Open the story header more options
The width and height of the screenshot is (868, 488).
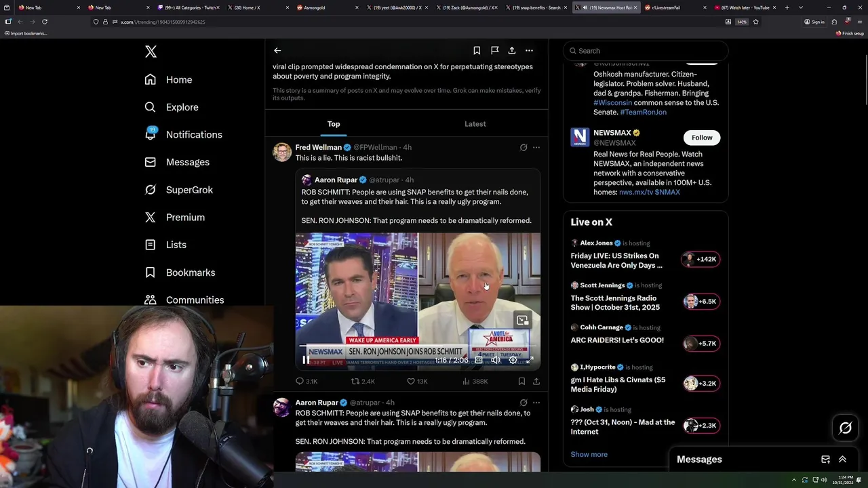(x=529, y=50)
